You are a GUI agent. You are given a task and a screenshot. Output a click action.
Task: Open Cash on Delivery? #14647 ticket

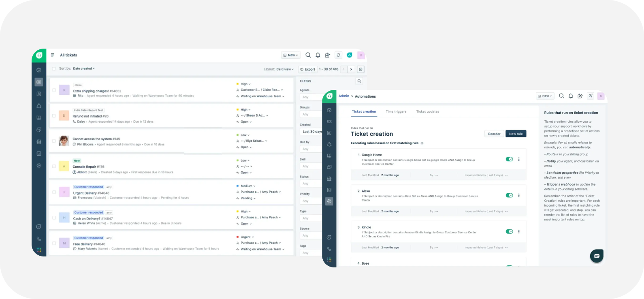[93, 218]
